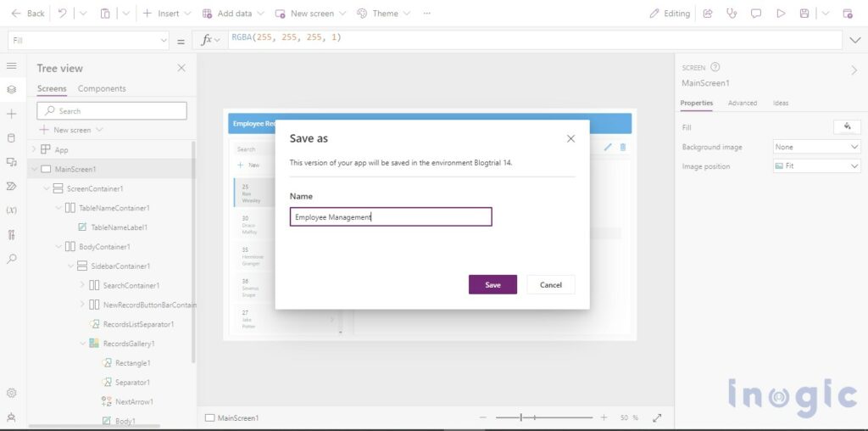Open the Undo history dropdown arrow
The image size is (868, 431).
83,14
